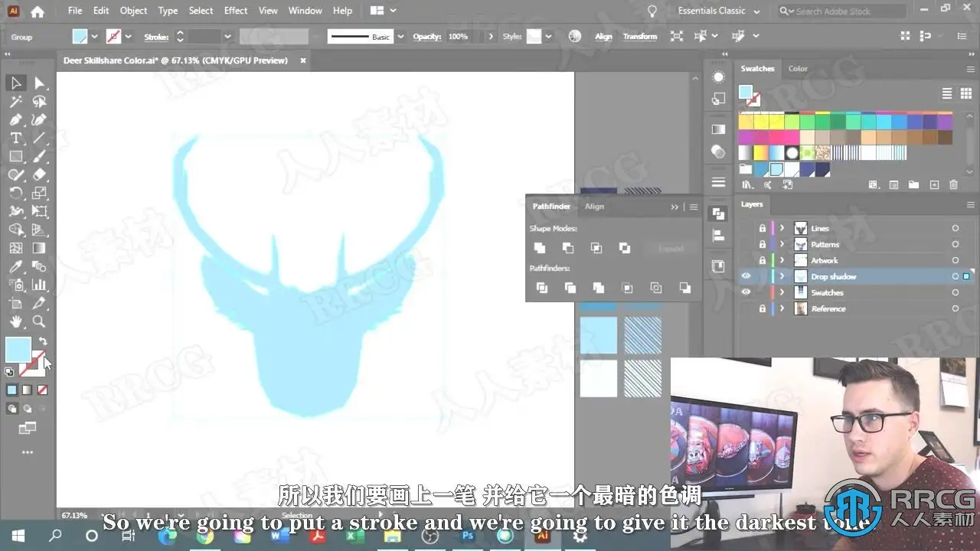
Task: Click Swap Fill and Stroke arrow
Action: 43,341
